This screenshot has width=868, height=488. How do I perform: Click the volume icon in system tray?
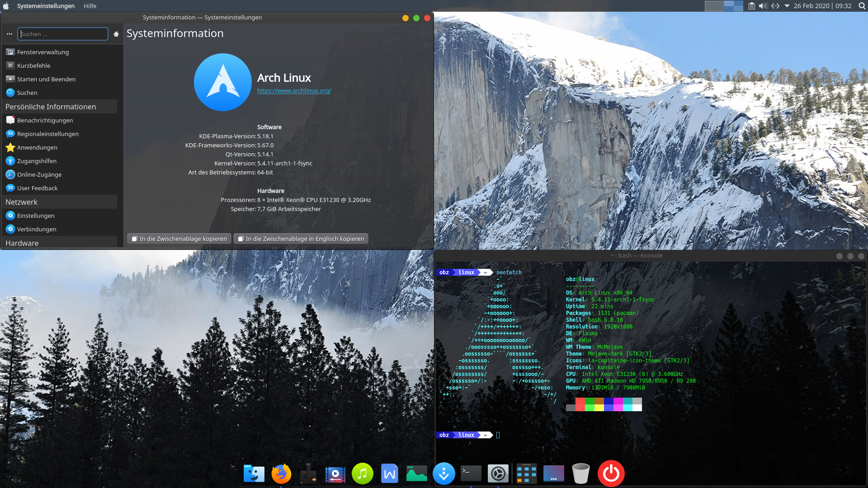(763, 6)
